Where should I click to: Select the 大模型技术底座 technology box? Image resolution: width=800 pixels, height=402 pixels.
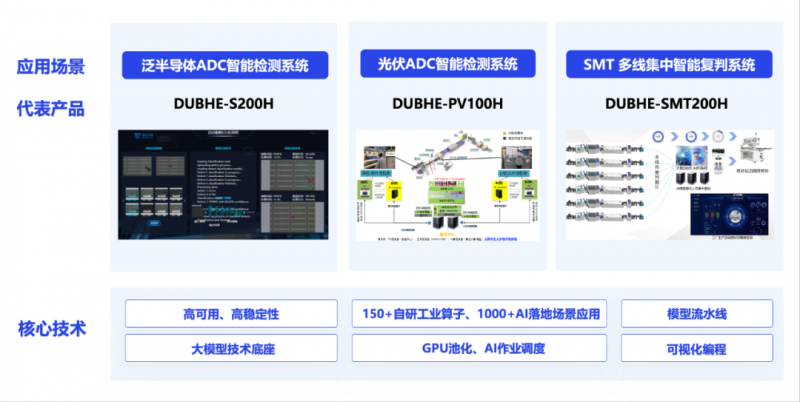click(x=231, y=349)
